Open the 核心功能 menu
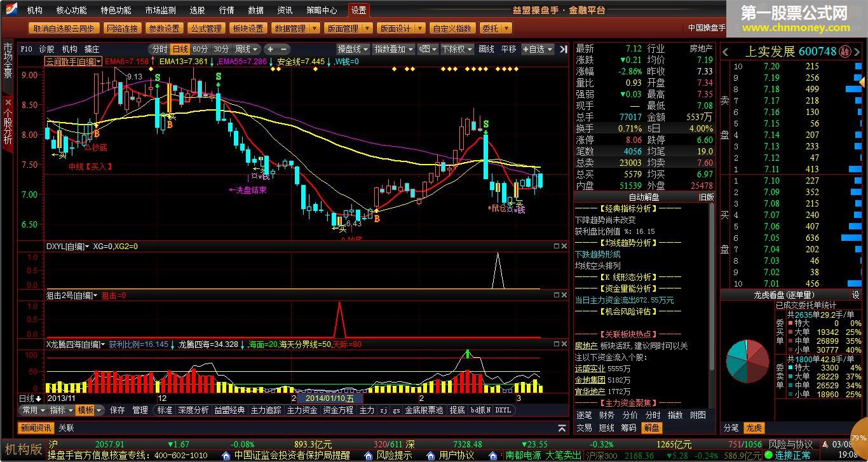Image resolution: width=868 pixels, height=462 pixels. tap(72, 10)
